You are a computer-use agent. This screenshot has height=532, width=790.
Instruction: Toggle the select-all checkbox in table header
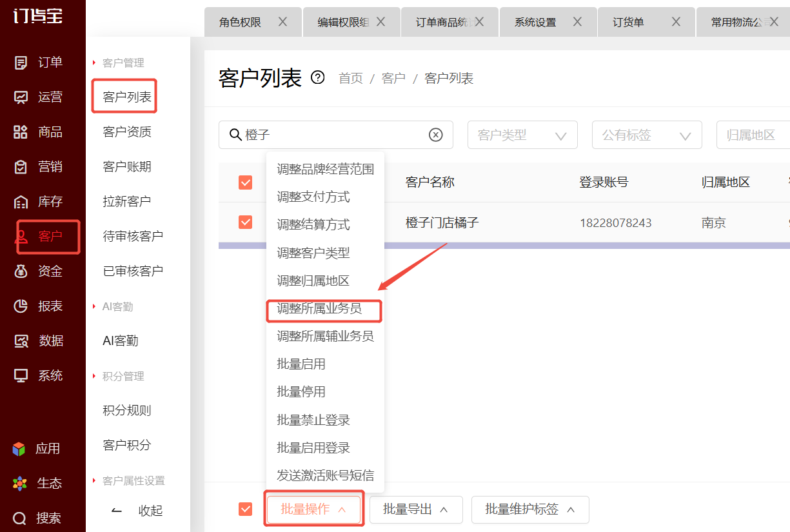point(245,182)
